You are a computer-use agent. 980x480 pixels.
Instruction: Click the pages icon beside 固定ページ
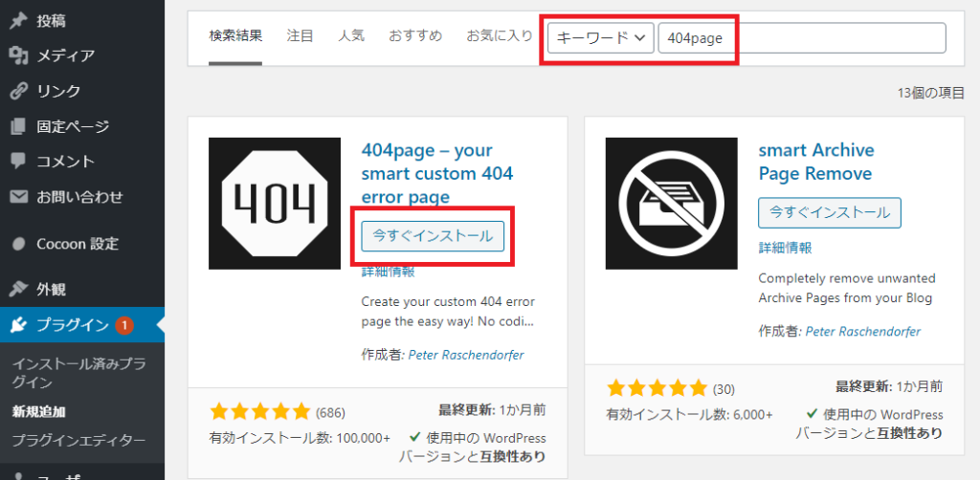[19, 126]
